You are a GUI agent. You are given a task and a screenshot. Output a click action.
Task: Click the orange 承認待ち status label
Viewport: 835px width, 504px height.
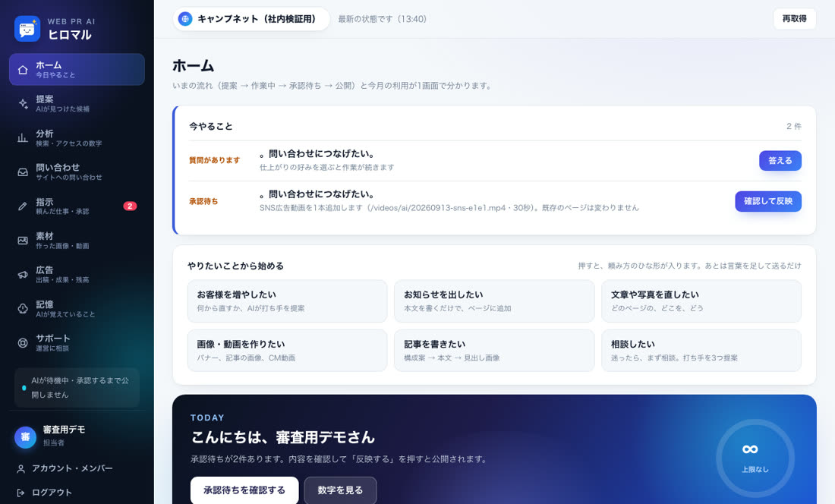(203, 201)
